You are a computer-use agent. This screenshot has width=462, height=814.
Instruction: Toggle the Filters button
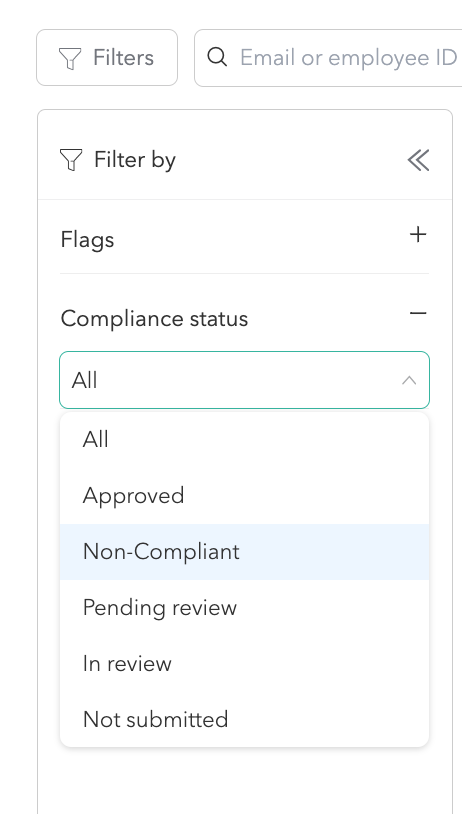pyautogui.click(x=107, y=58)
